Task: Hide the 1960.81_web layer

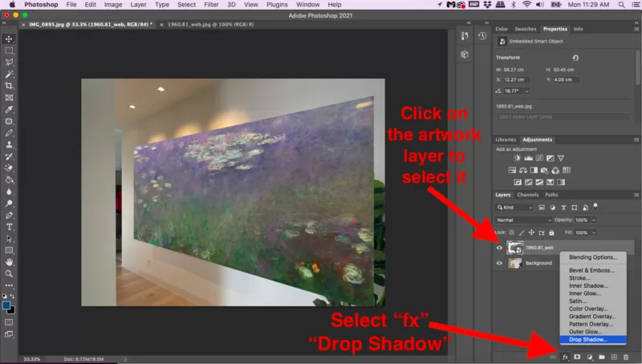Action: (499, 248)
